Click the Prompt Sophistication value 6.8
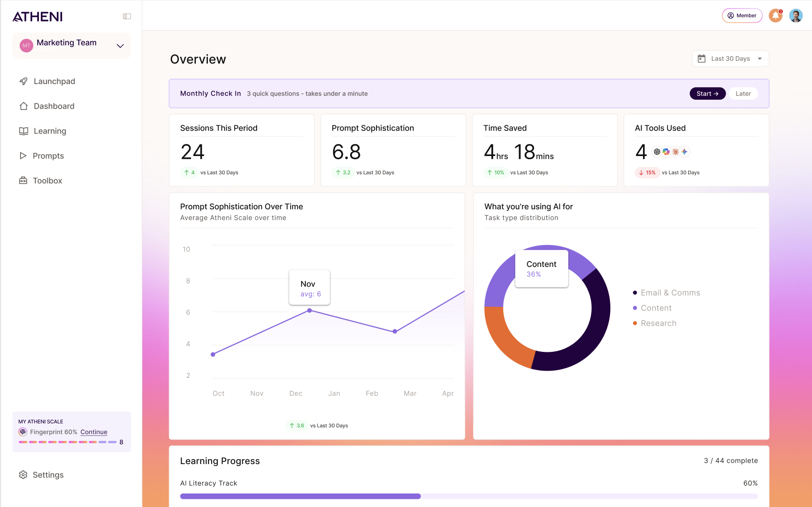 click(x=346, y=152)
